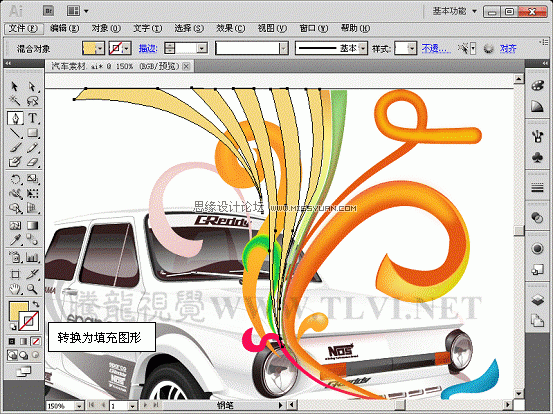
Task: Select the Gradient tool
Action: 32,225
